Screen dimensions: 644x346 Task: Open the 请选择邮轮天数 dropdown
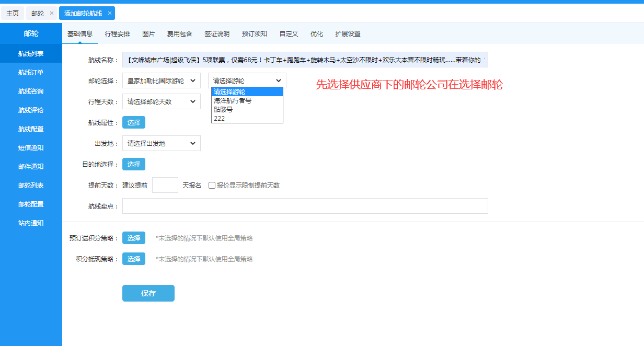click(x=161, y=101)
